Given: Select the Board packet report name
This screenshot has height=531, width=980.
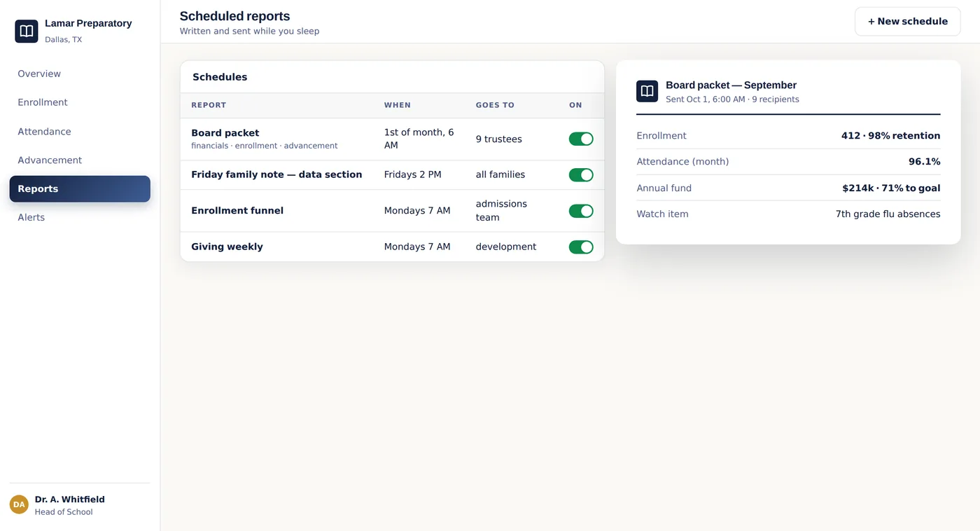Looking at the screenshot, I should (x=225, y=132).
